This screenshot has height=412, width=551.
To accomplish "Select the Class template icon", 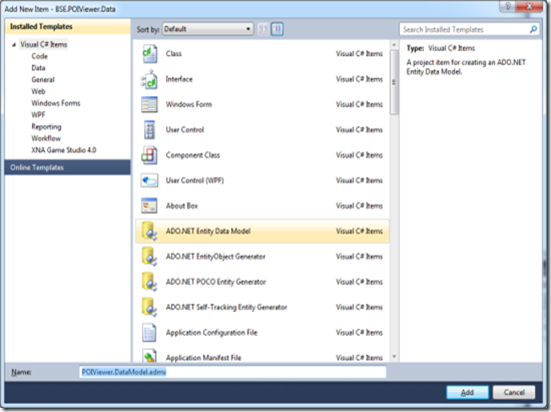I will click(x=150, y=54).
